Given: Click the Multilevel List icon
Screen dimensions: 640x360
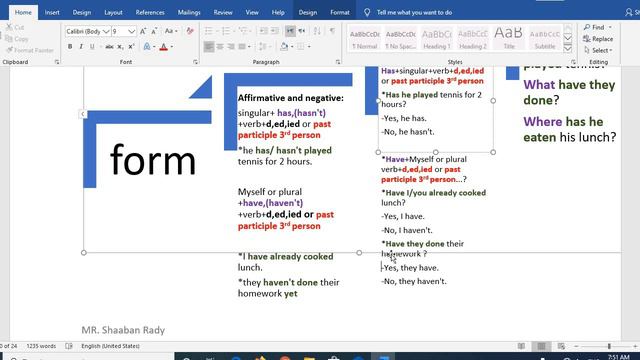Looking at the screenshot, I should [244, 31].
